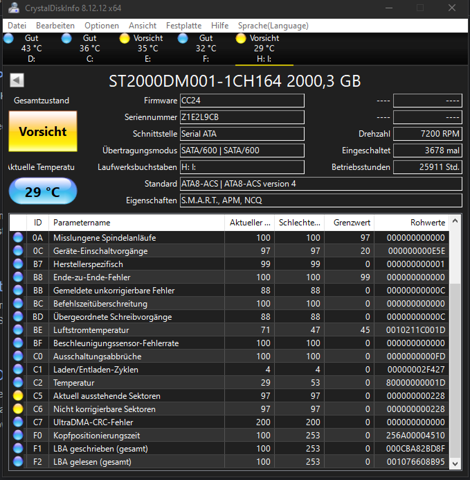The image size is (470, 480).
Task: Click the Aktueller column header
Action: 250,223
